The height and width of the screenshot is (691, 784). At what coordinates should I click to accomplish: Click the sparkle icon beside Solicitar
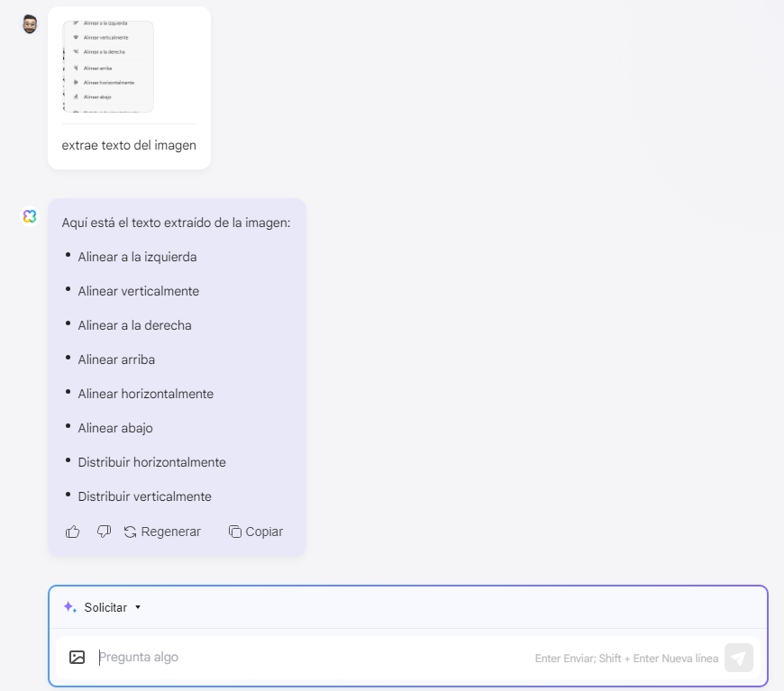(x=70, y=607)
